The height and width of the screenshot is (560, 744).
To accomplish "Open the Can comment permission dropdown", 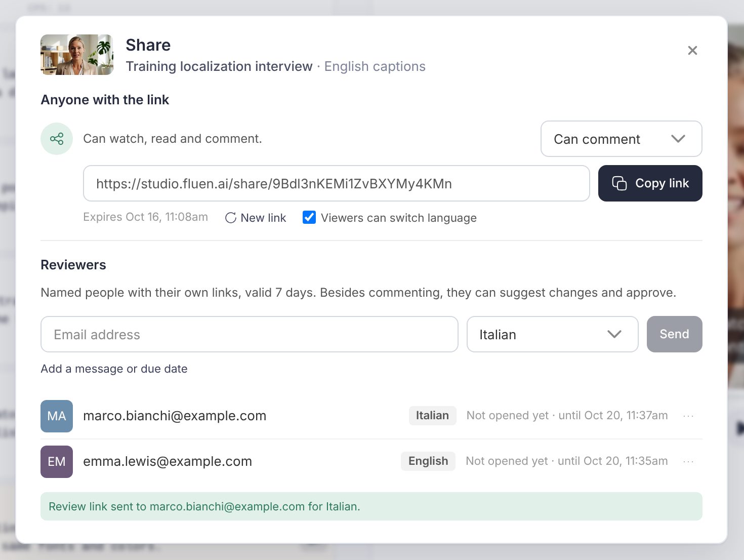I will (622, 139).
